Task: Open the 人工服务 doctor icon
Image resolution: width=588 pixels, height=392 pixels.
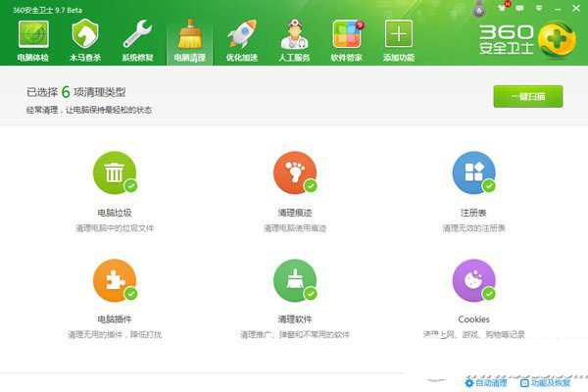Action: (294, 39)
